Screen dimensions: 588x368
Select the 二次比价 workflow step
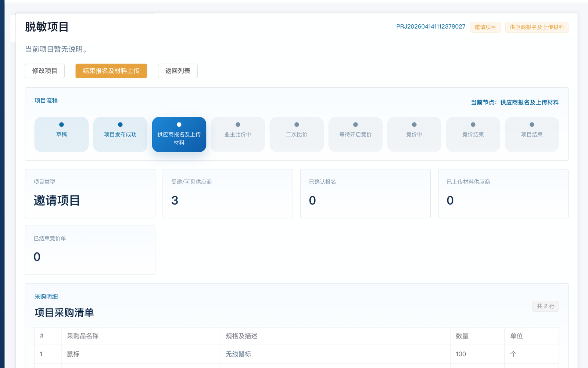tap(297, 134)
